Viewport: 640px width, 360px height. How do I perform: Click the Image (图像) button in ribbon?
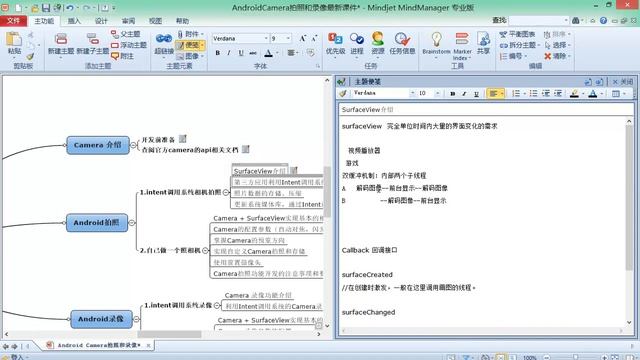click(190, 56)
